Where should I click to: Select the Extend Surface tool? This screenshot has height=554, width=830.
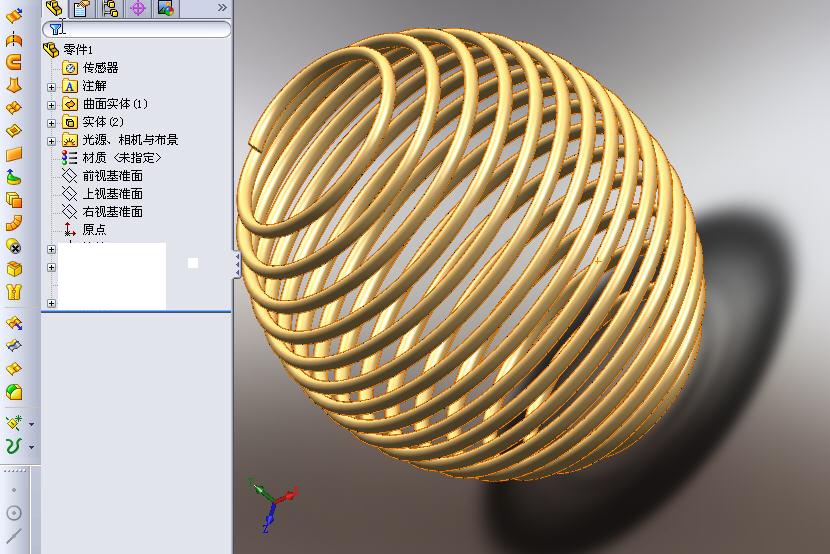[x=14, y=323]
